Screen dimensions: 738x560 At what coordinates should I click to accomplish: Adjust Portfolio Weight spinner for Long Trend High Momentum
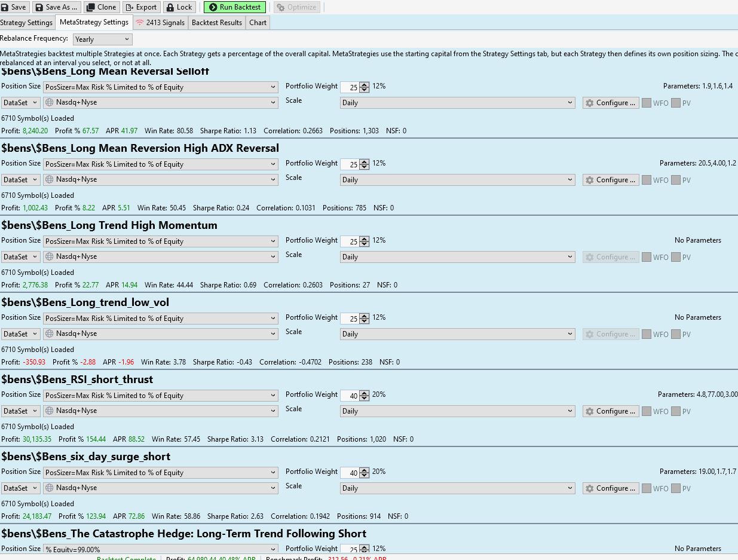coord(365,241)
